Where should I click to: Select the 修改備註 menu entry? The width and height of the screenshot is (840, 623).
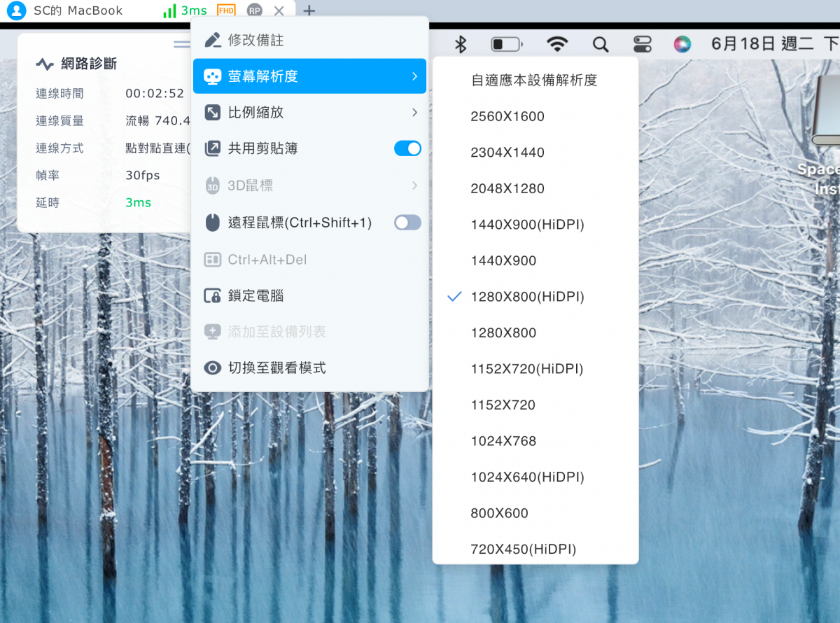pos(309,40)
